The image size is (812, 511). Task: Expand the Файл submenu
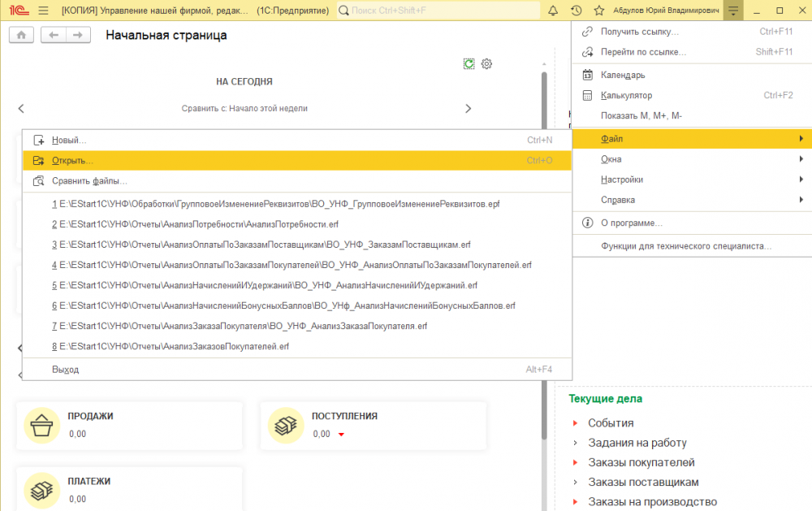pos(693,139)
